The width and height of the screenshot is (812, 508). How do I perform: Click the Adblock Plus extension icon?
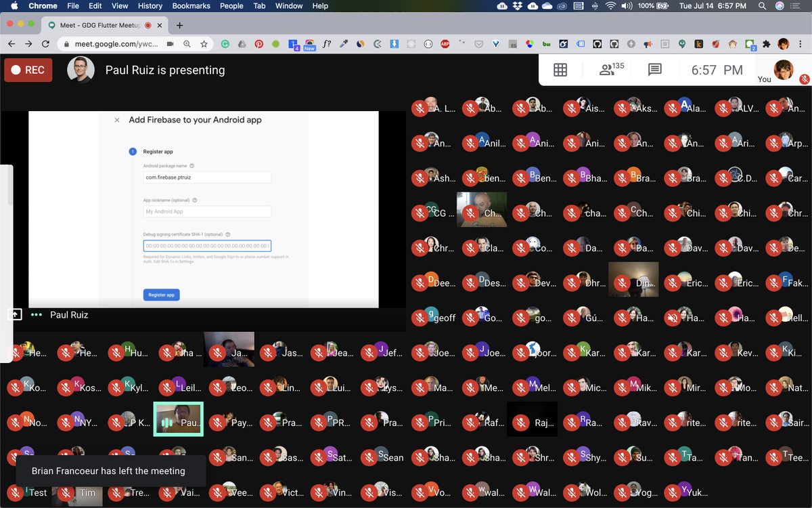tap(445, 44)
